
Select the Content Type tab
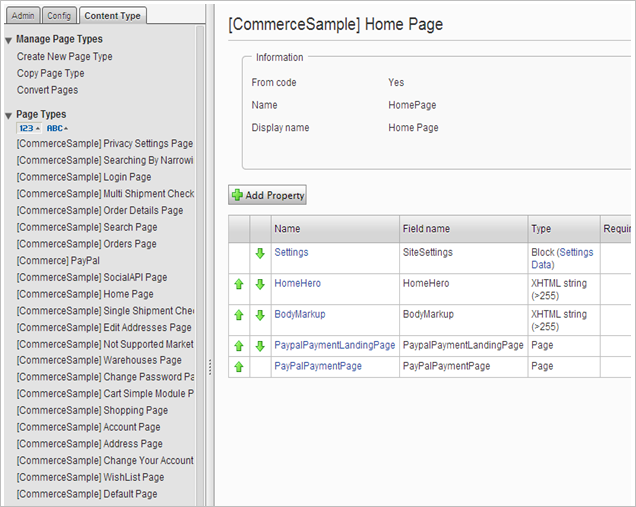click(113, 16)
